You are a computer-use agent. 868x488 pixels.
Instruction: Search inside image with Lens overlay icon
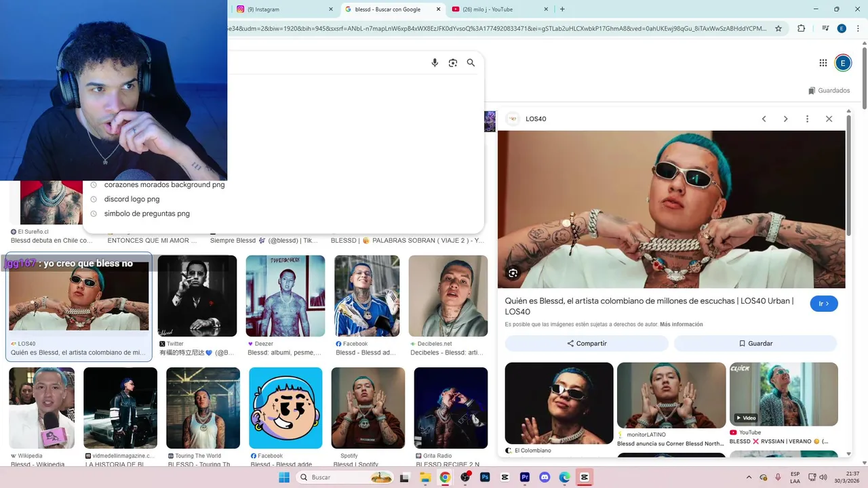(x=513, y=273)
